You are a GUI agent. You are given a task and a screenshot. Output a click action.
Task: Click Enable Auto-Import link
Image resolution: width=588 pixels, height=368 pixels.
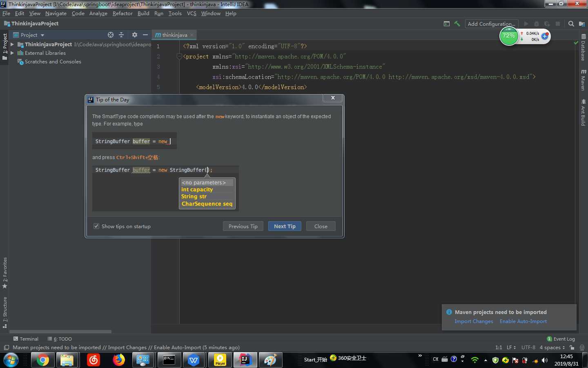click(x=523, y=321)
